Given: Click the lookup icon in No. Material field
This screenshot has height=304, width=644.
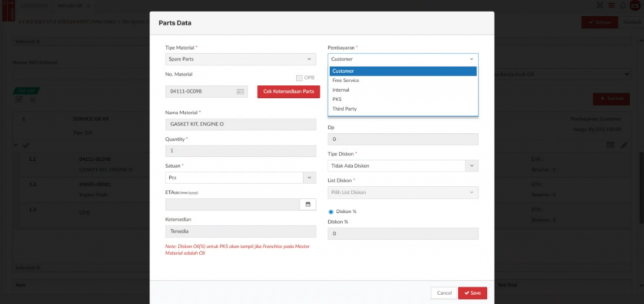Looking at the screenshot, I should pyautogui.click(x=240, y=92).
